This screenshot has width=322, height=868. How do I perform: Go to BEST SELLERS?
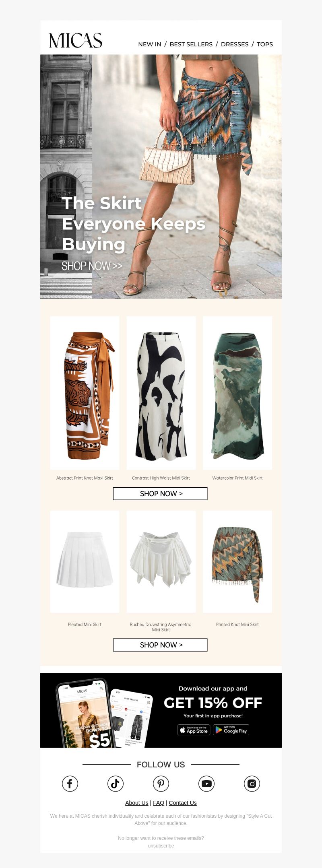coord(191,44)
